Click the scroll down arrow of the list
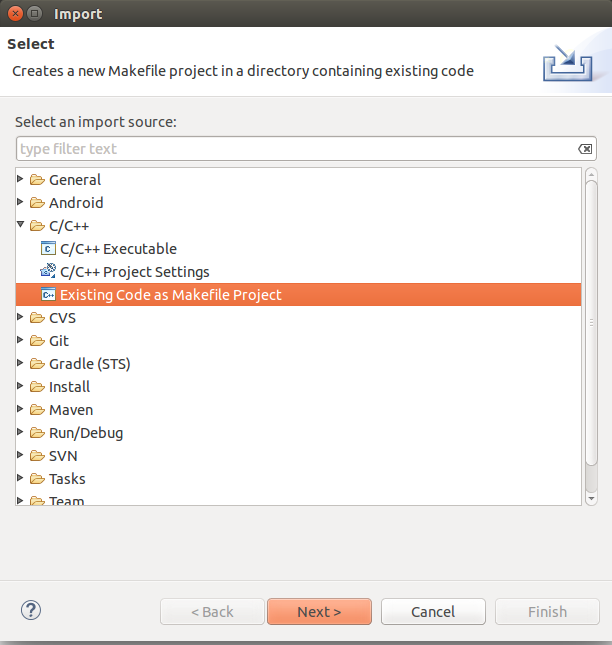 pyautogui.click(x=591, y=499)
